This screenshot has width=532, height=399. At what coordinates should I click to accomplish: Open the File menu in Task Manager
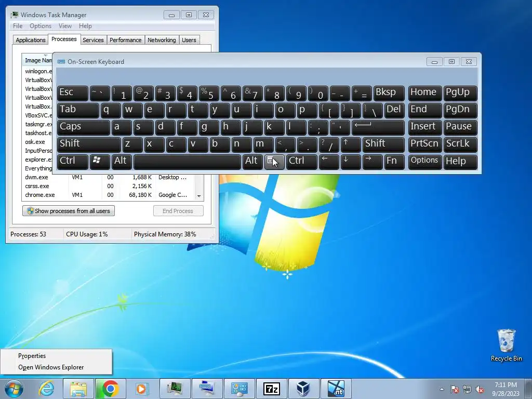(18, 26)
